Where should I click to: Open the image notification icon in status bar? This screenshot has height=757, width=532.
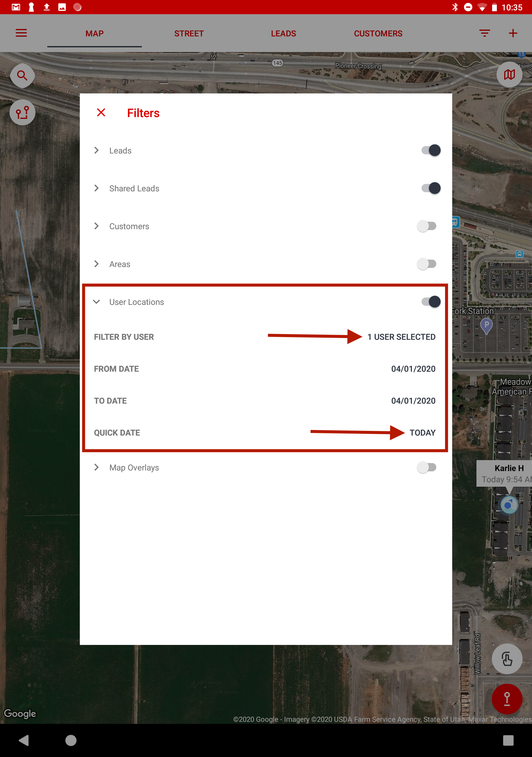pos(62,7)
